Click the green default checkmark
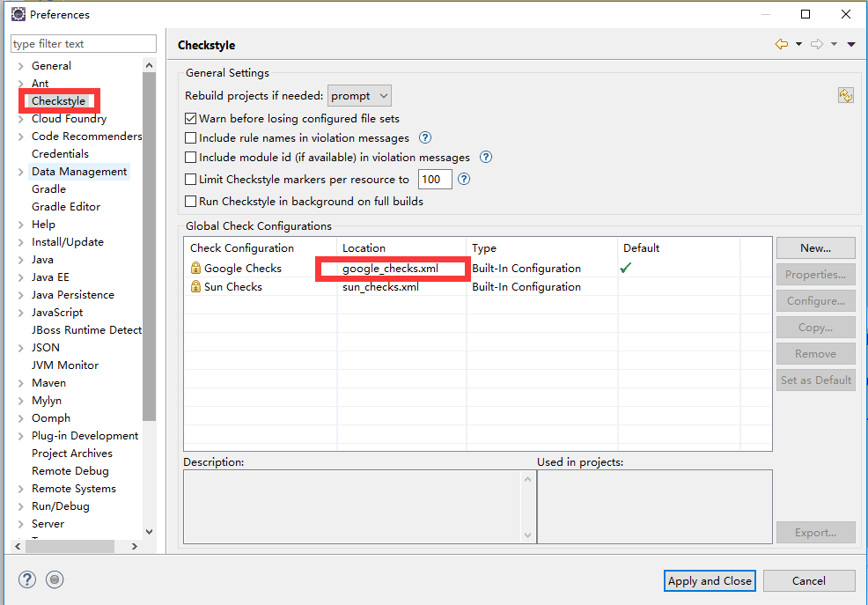 tap(626, 268)
